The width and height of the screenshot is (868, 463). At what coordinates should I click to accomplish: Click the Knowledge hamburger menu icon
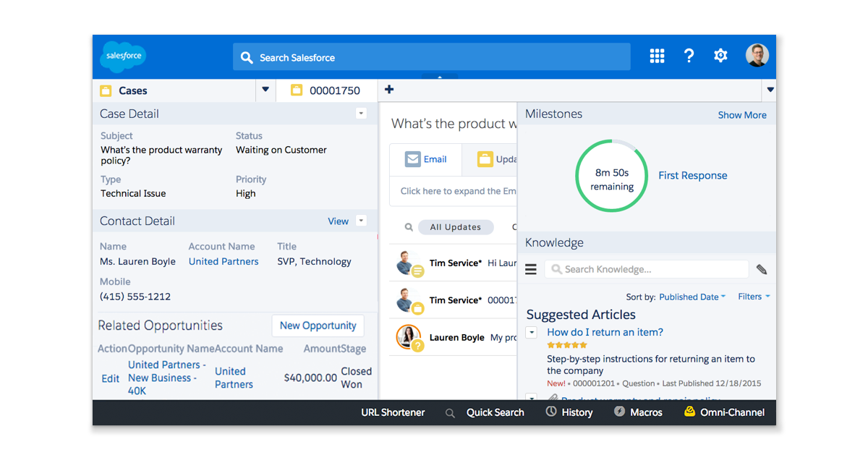(531, 269)
